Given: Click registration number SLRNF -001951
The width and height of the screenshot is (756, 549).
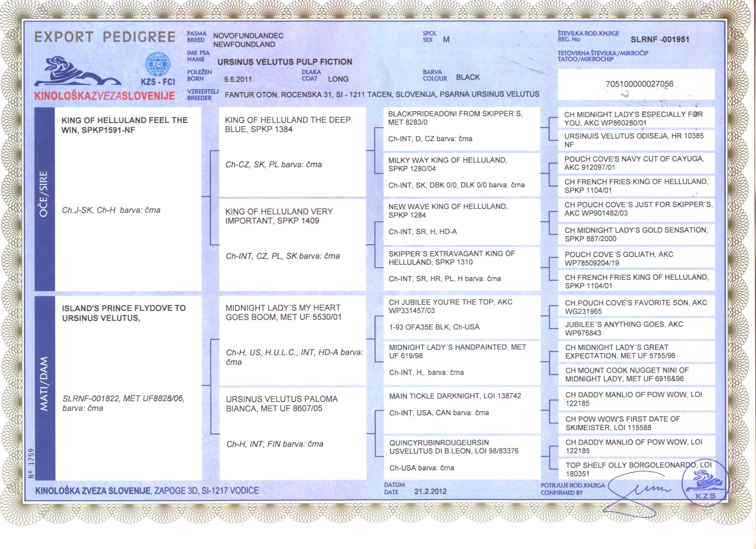Looking at the screenshot, I should pos(660,39).
